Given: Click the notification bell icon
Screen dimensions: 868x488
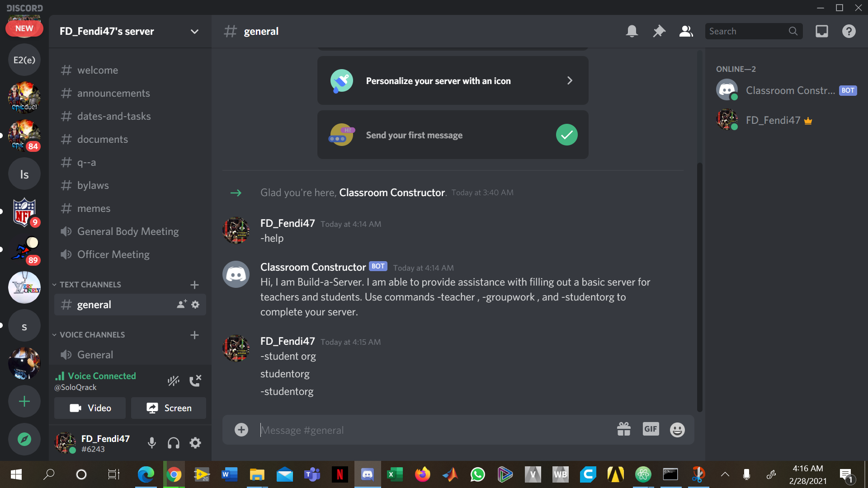Looking at the screenshot, I should pos(632,31).
